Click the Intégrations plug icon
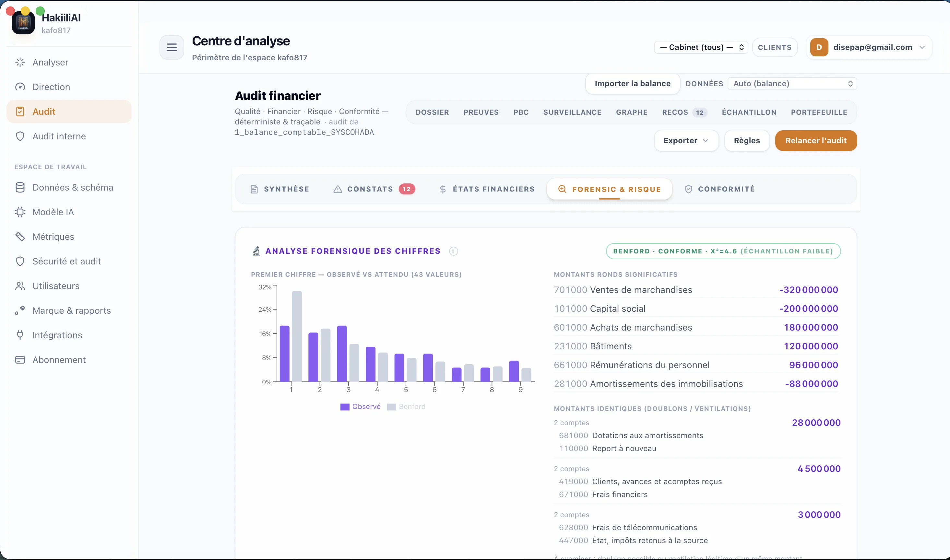The image size is (950, 560). coord(20,335)
